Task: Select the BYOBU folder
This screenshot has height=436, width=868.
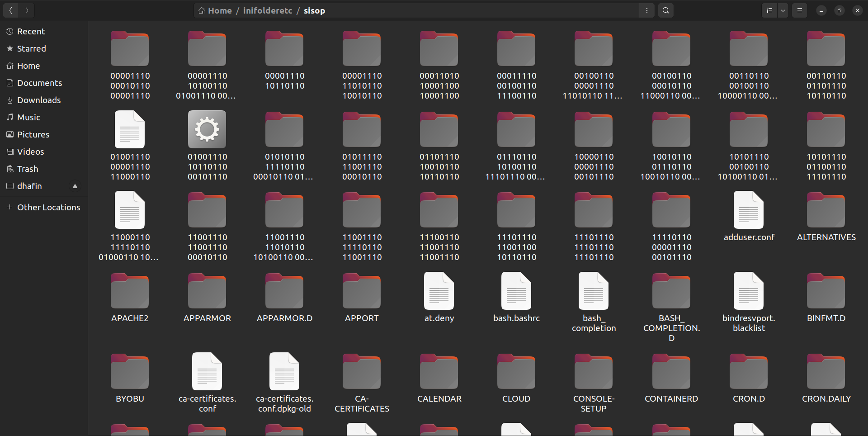Action: tap(130, 378)
